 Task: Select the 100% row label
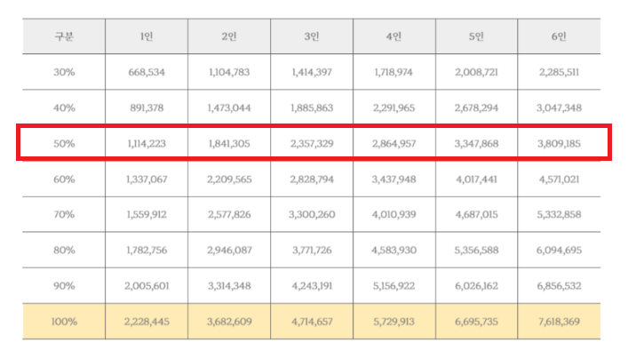pos(64,322)
